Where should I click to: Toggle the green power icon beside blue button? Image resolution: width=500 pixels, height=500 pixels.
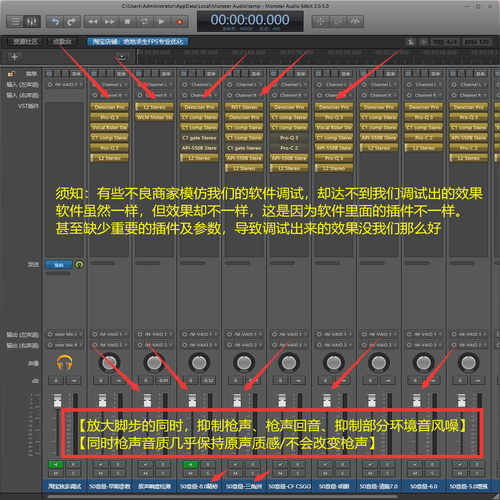79,265
